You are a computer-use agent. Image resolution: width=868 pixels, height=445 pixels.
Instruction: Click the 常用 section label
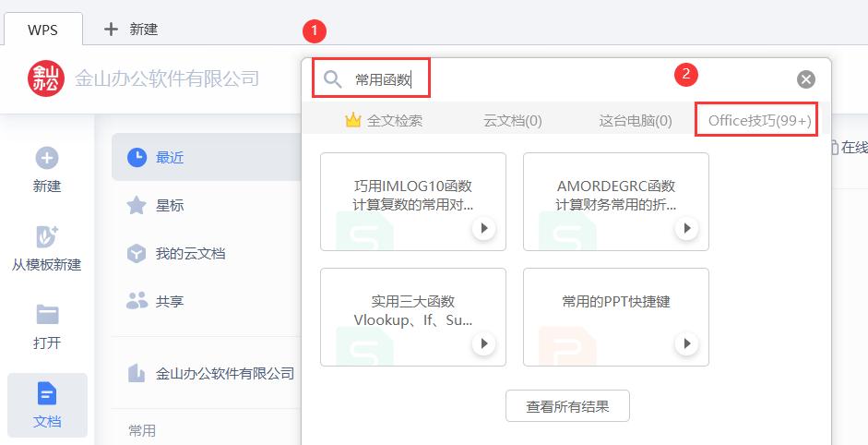click(x=142, y=430)
